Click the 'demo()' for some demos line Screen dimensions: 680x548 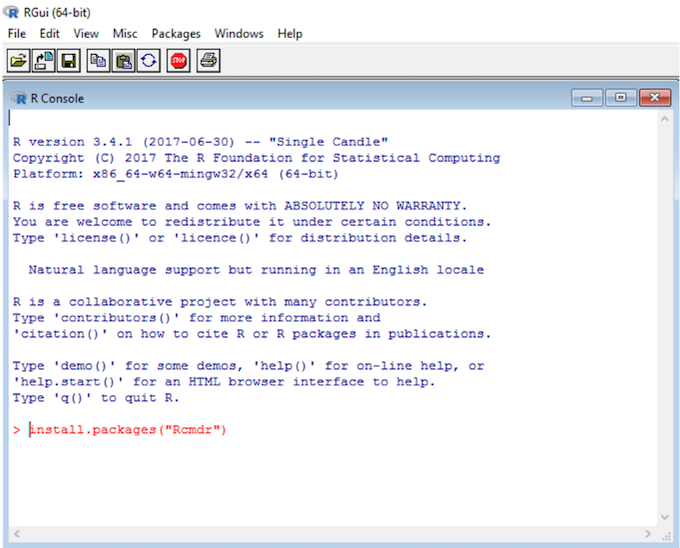click(x=248, y=365)
